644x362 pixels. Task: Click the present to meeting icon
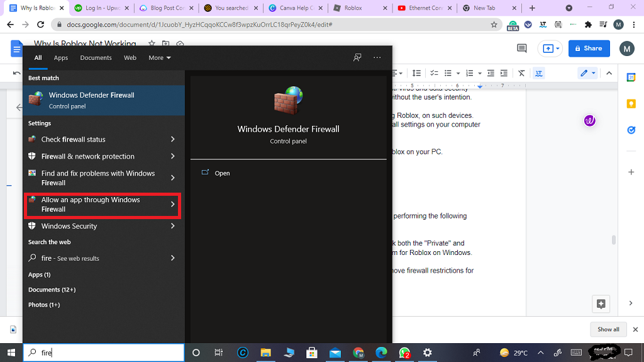click(548, 48)
